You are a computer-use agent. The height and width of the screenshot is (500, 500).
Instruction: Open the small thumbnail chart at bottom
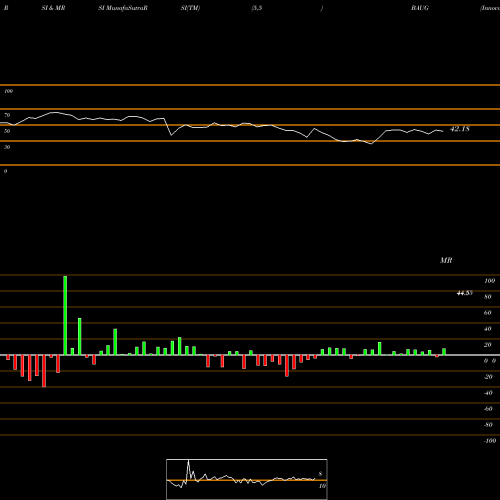click(x=247, y=479)
